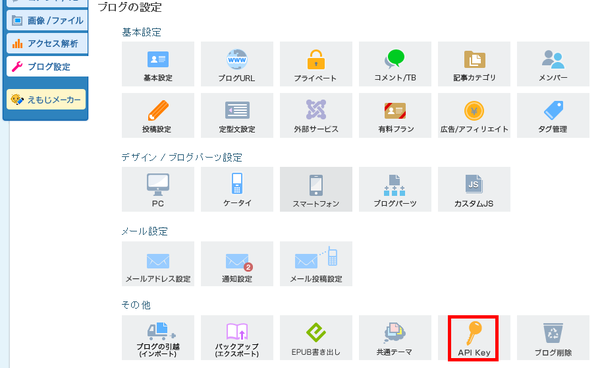Open the ブログパーツ tile
The image size is (600, 368).
click(395, 189)
